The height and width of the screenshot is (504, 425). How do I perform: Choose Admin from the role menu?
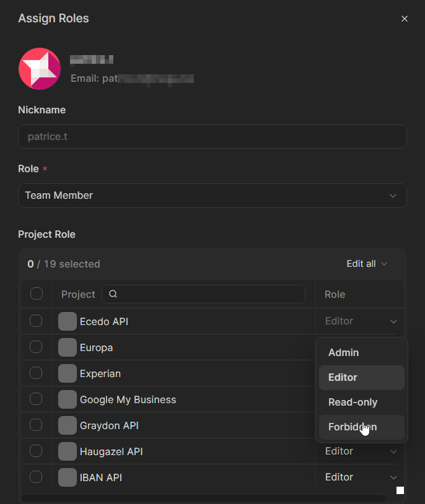344,353
